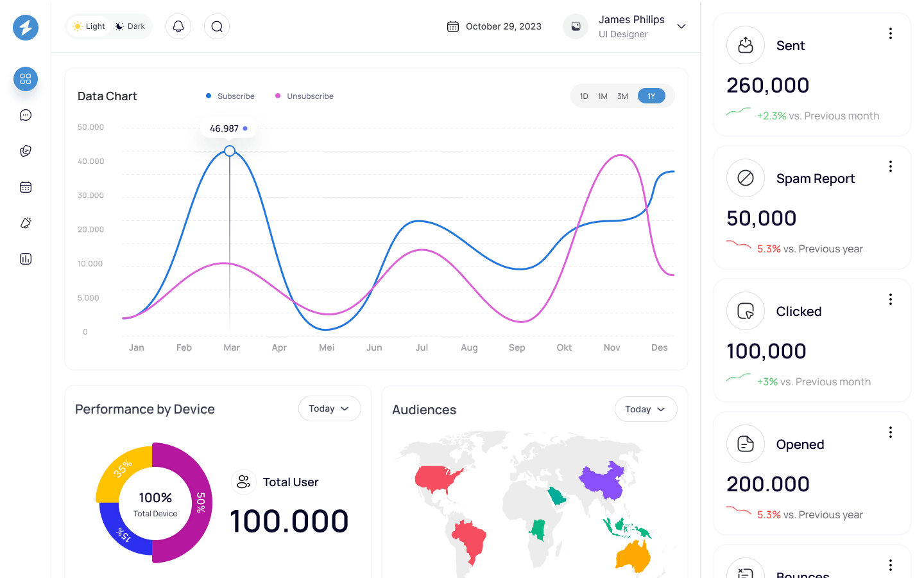Screen dimensions: 924x578
Task: Open the campaign megaphone sidebar icon
Action: [26, 223]
